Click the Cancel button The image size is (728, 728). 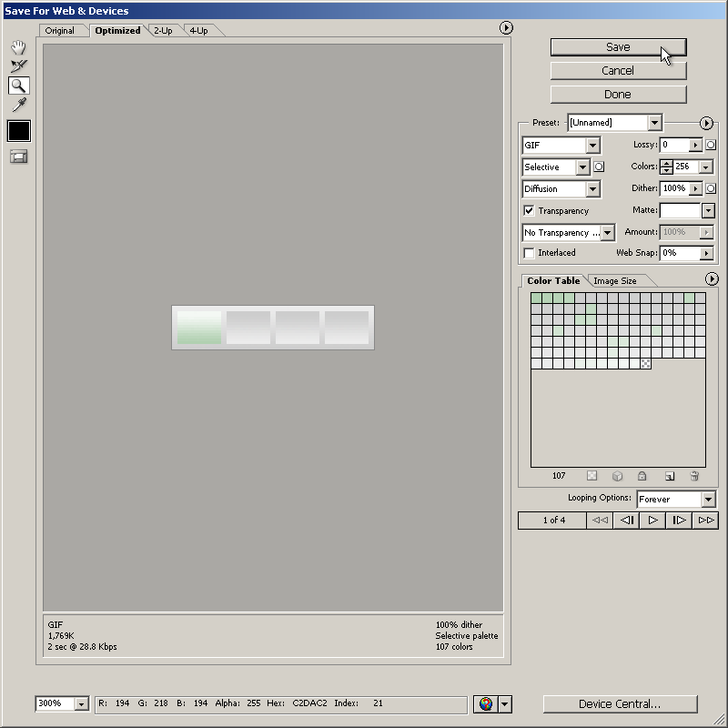[618, 71]
